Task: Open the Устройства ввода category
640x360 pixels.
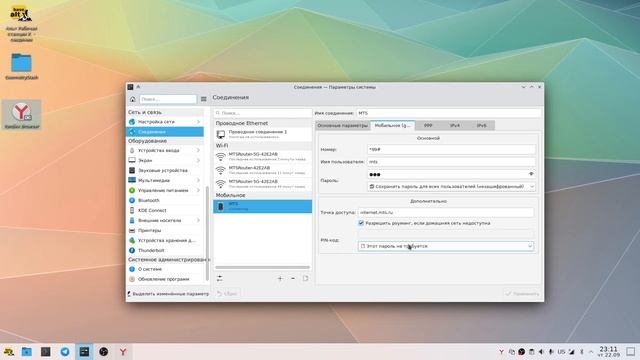Action: coord(165,150)
